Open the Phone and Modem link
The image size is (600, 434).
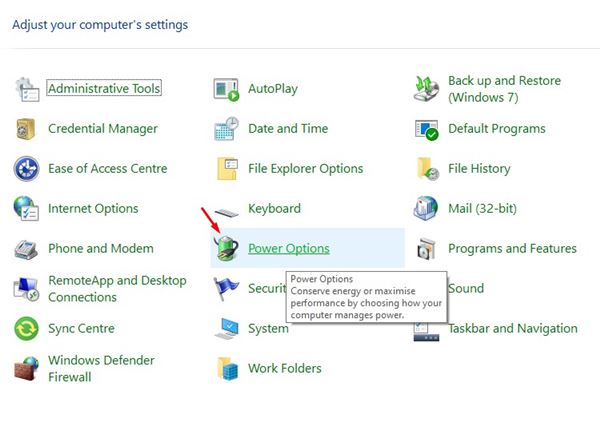[x=101, y=248]
